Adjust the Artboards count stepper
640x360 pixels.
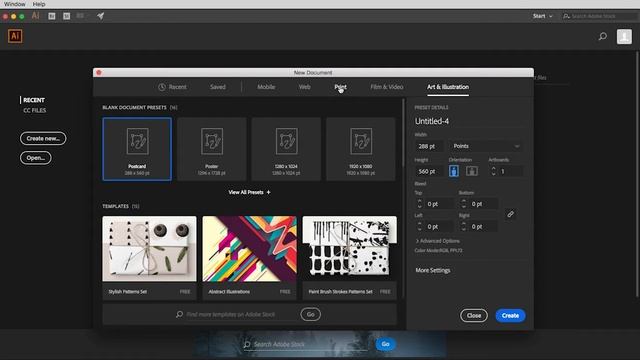tap(493, 171)
